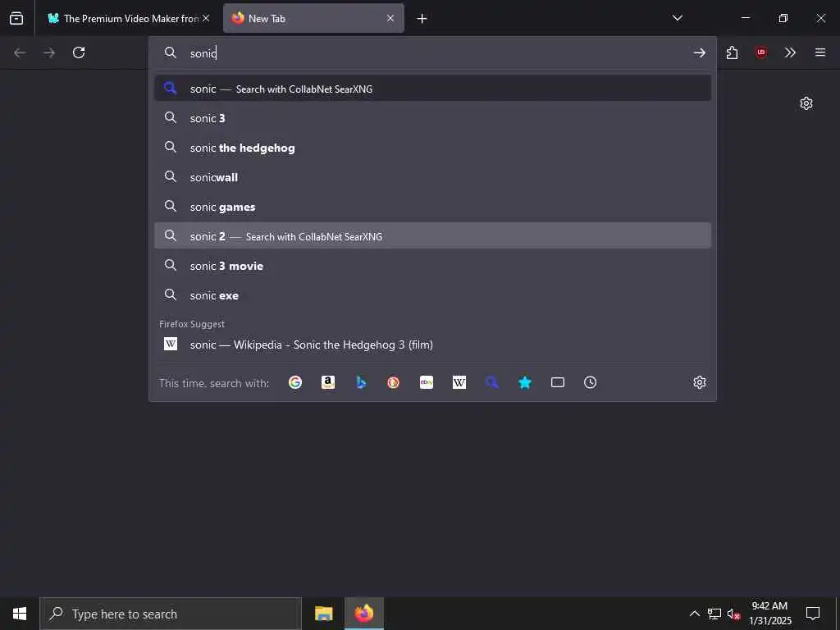The image size is (840, 630).
Task: Open the clock showing 9:42 AM
Action: pos(769,614)
